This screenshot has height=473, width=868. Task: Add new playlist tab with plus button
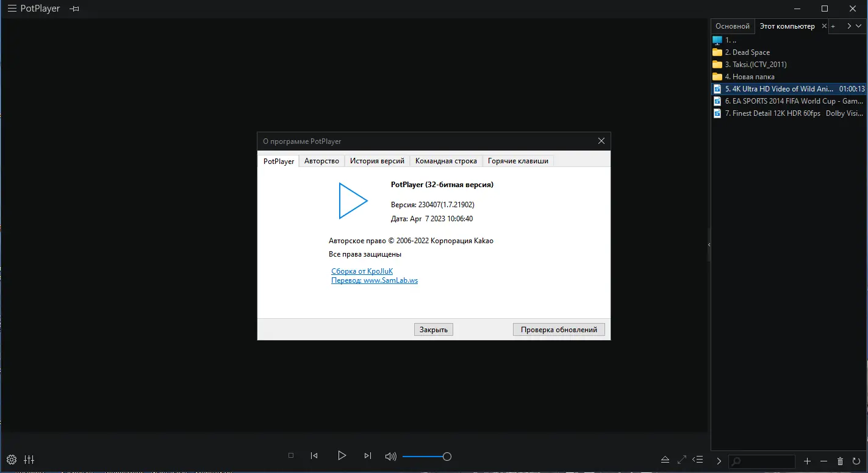(833, 26)
